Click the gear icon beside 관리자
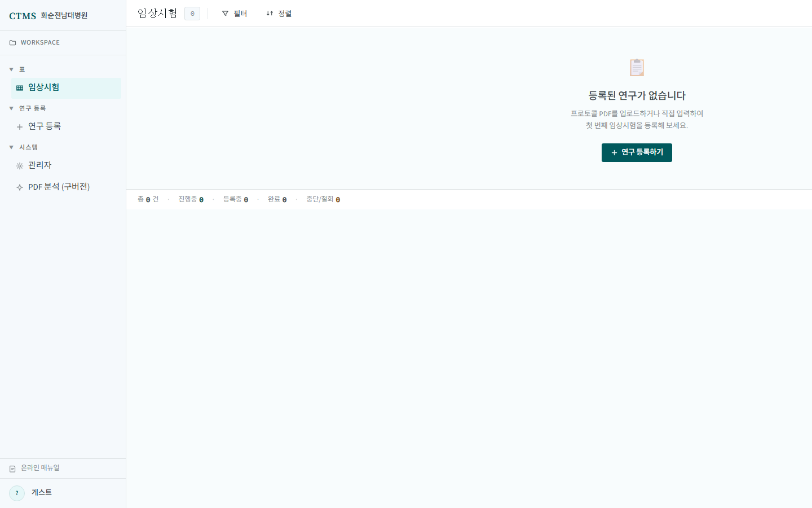The image size is (812, 508). 20,166
